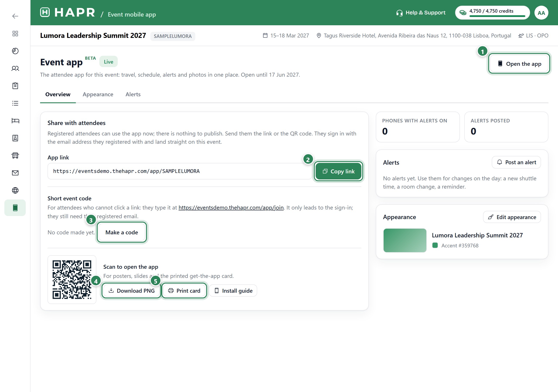Open the eventsdemo app/join link
Screen dimensions: 558x392
click(231, 208)
